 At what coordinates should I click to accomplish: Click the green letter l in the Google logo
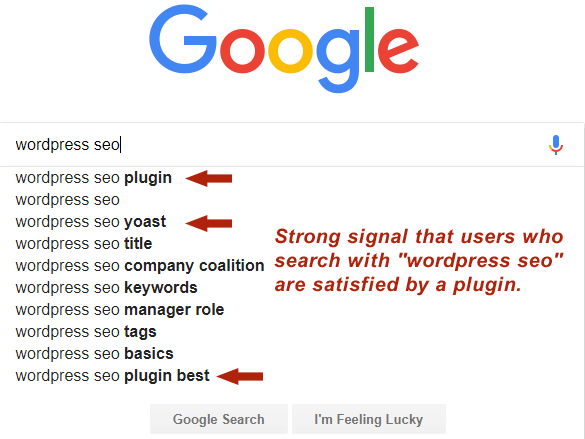click(369, 39)
